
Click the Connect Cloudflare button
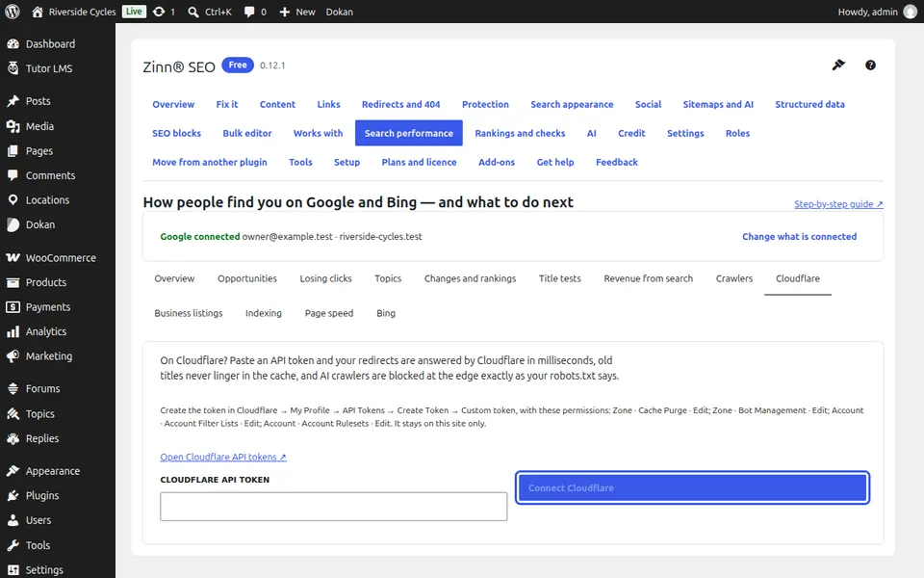692,487
